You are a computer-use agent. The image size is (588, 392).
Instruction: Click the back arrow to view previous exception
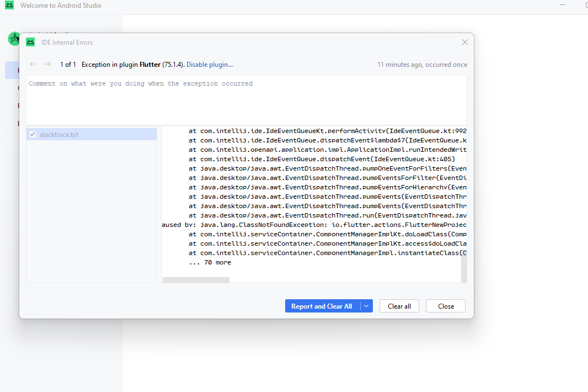point(33,64)
